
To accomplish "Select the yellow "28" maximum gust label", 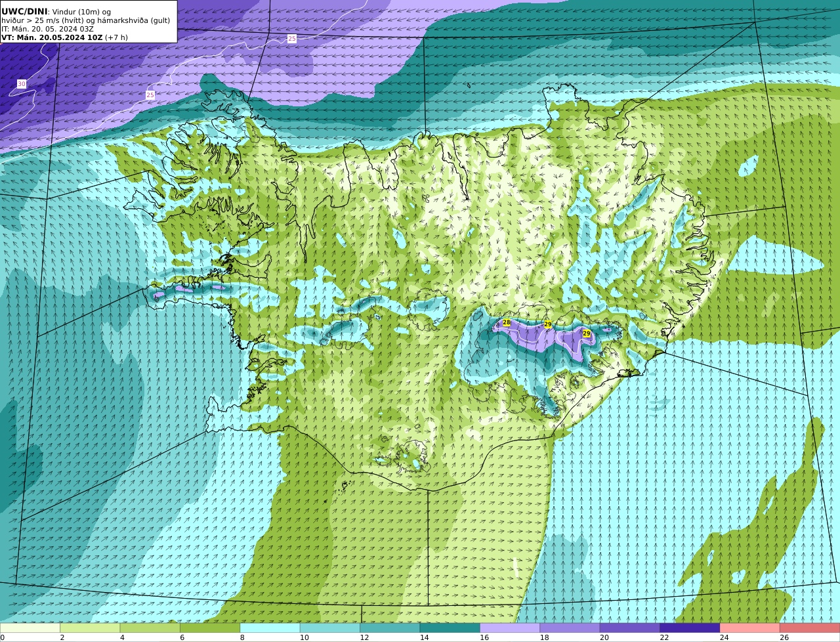I will tap(507, 322).
